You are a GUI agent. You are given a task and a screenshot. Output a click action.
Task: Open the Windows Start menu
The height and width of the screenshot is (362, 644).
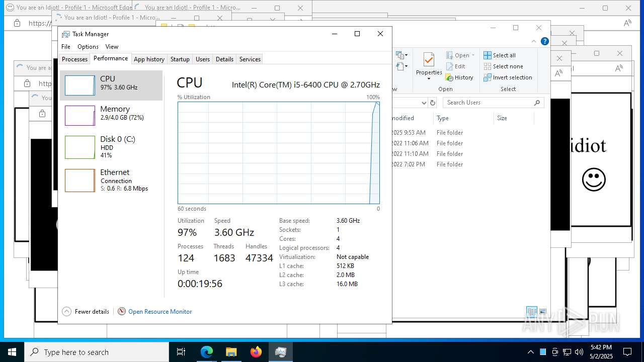click(x=12, y=352)
